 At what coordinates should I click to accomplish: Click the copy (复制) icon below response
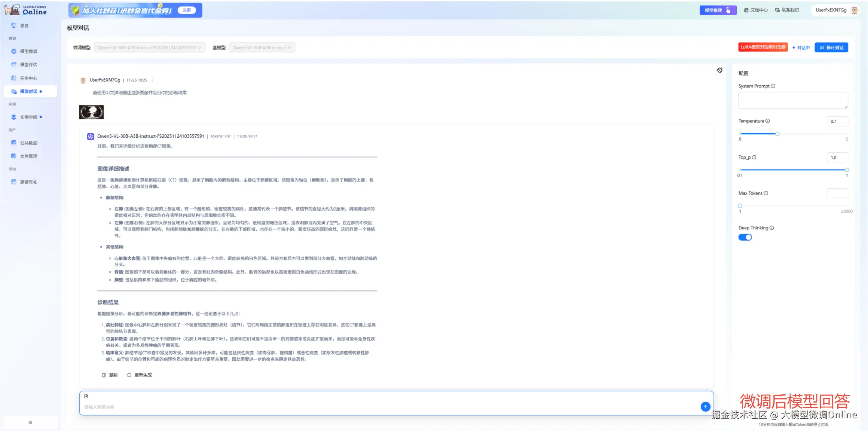pyautogui.click(x=104, y=375)
